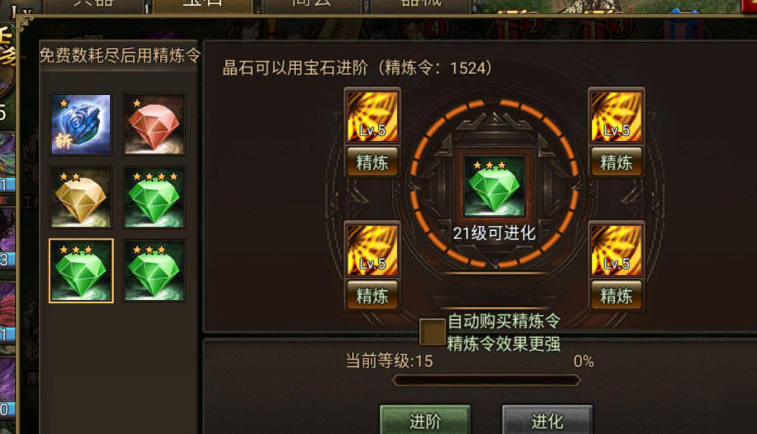Refine the upper-left crystal with 精炼
757x434 pixels.
tap(372, 162)
